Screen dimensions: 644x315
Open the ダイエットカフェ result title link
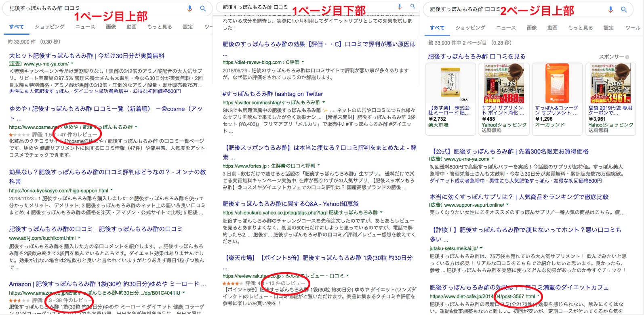(519, 287)
